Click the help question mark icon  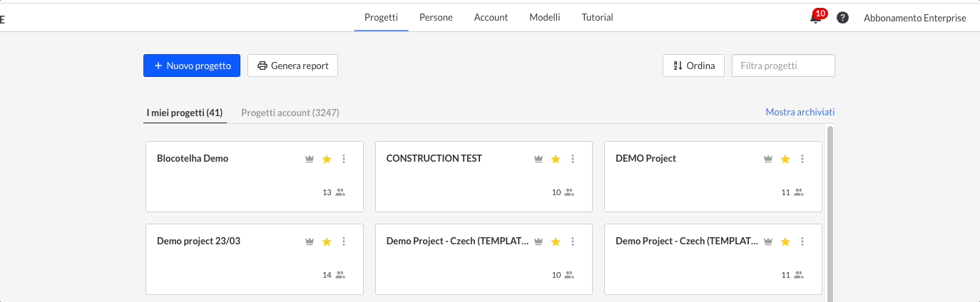842,18
